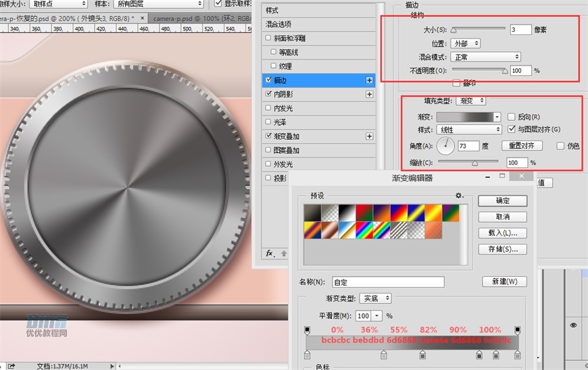588x370 pixels.
Task: Click 取消 in the gradient editor
Action: [x=502, y=217]
